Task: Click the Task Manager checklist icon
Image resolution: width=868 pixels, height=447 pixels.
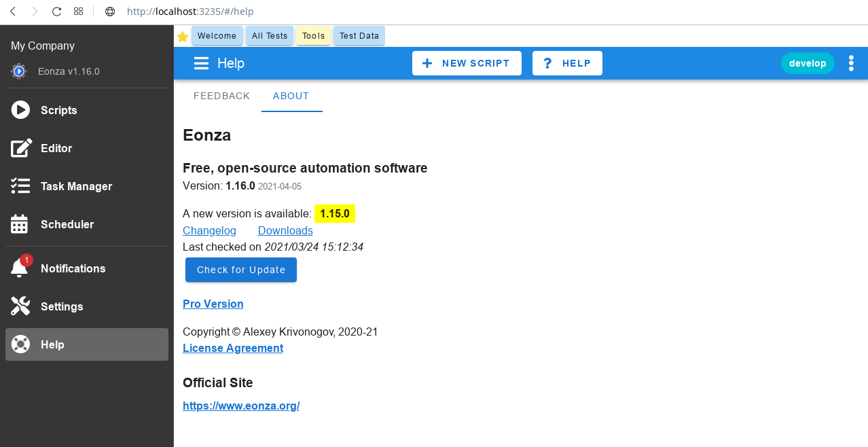Action: coord(20,186)
